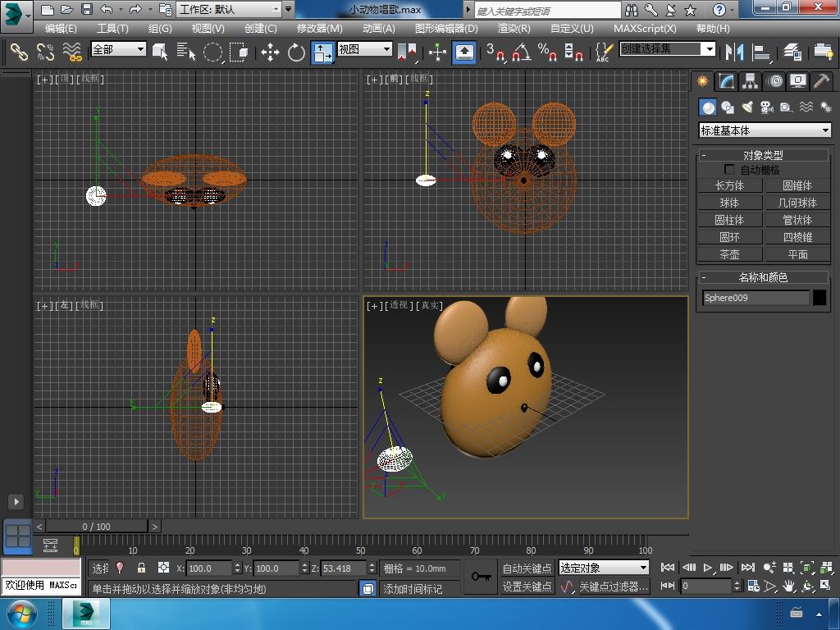The image size is (840, 630).
Task: Click the Sphere009 object name field
Action: pyautogui.click(x=756, y=298)
